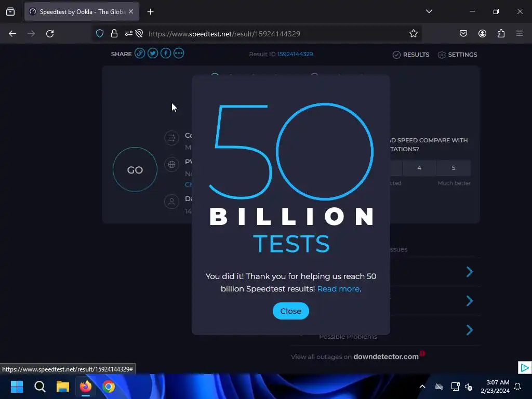Image resolution: width=532 pixels, height=399 pixels.
Task: Save page to Pocket
Action: (x=463, y=34)
